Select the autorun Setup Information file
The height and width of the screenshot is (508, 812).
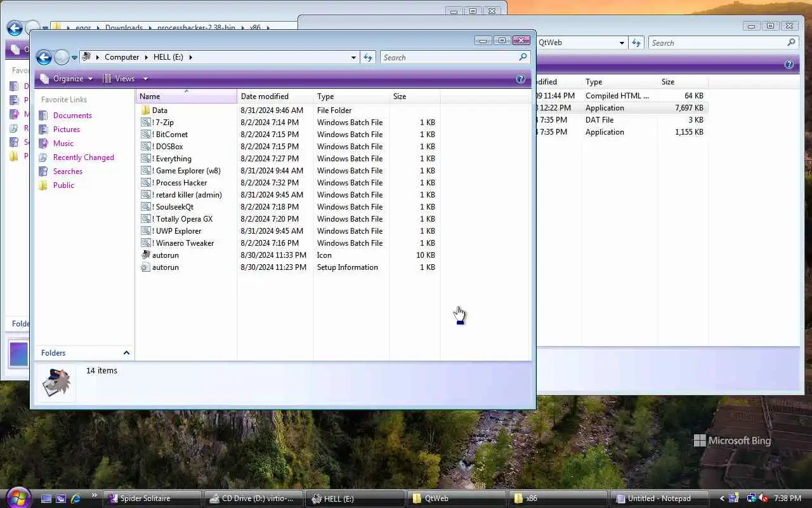pyautogui.click(x=146, y=267)
